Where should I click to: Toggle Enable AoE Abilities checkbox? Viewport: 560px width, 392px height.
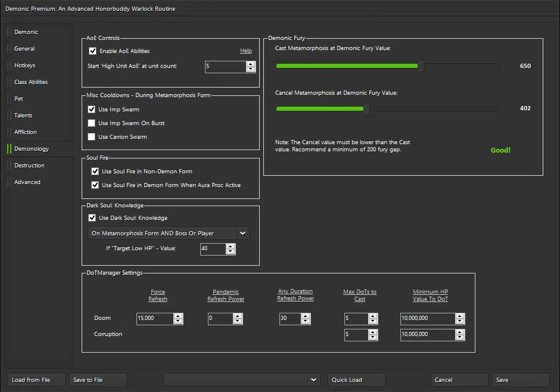click(92, 51)
